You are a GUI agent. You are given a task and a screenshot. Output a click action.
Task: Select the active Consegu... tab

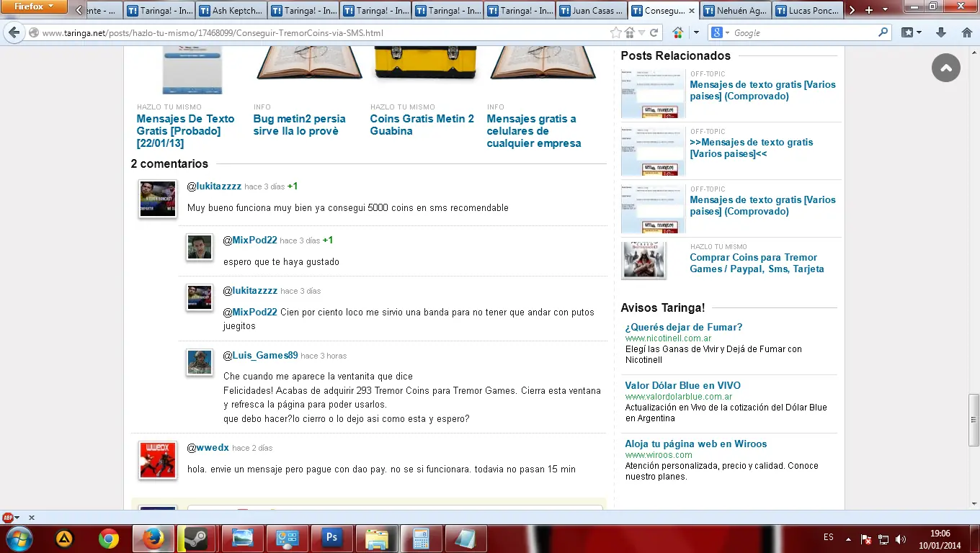click(663, 11)
